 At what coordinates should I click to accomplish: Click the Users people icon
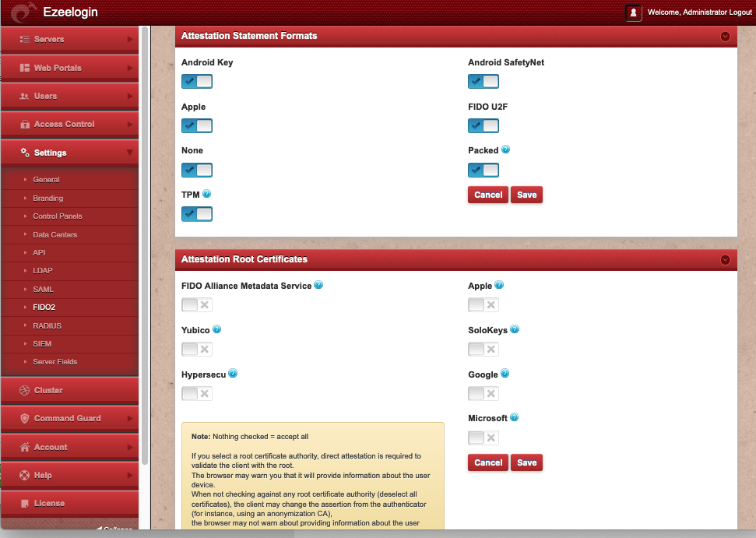(25, 96)
